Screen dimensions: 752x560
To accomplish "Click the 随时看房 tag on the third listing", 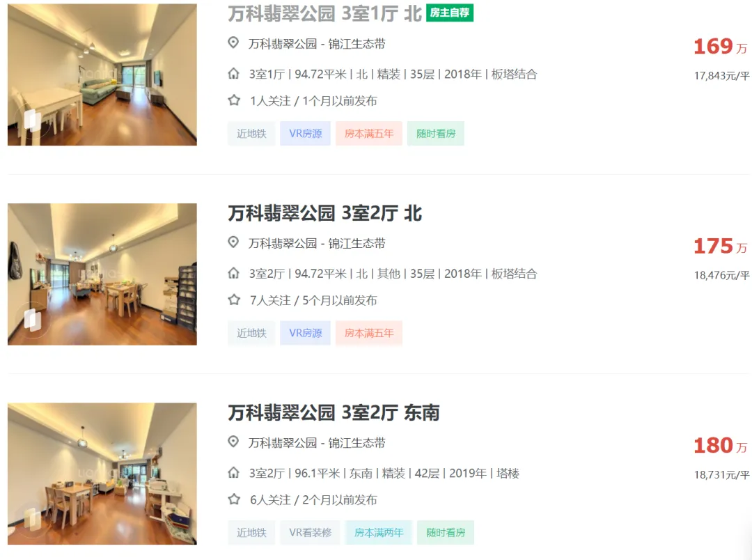I will pyautogui.click(x=446, y=533).
